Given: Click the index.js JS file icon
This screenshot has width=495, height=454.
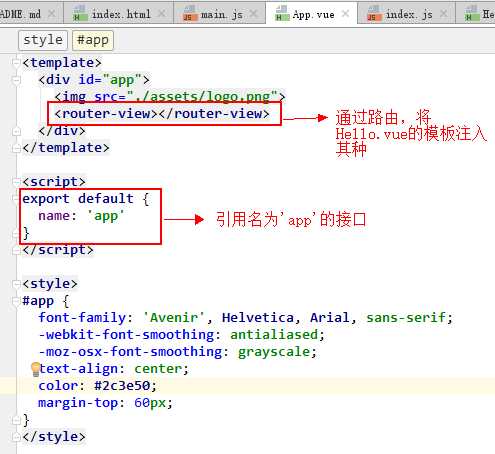Looking at the screenshot, I should (x=374, y=14).
